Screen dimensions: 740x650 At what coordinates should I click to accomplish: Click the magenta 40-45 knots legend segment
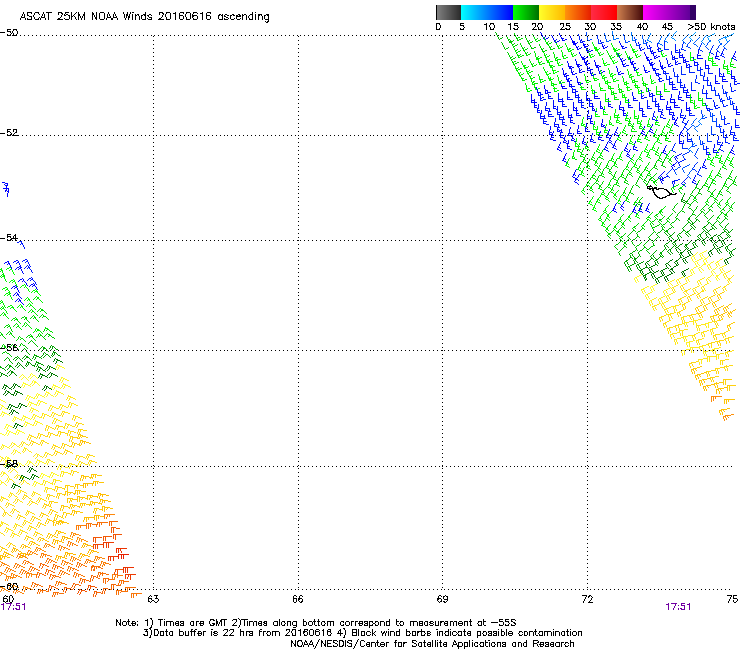656,12
